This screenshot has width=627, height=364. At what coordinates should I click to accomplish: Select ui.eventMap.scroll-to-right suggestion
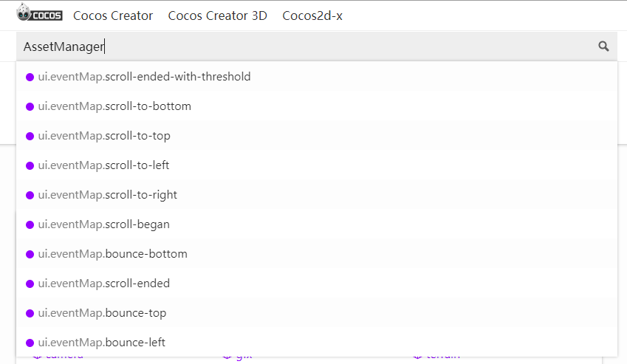108,195
